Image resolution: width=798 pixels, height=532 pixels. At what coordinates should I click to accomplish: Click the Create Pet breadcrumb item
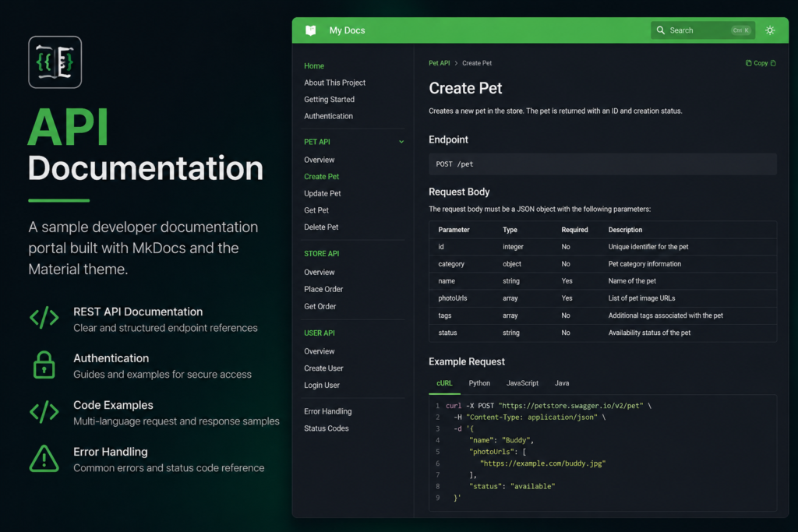pos(477,64)
